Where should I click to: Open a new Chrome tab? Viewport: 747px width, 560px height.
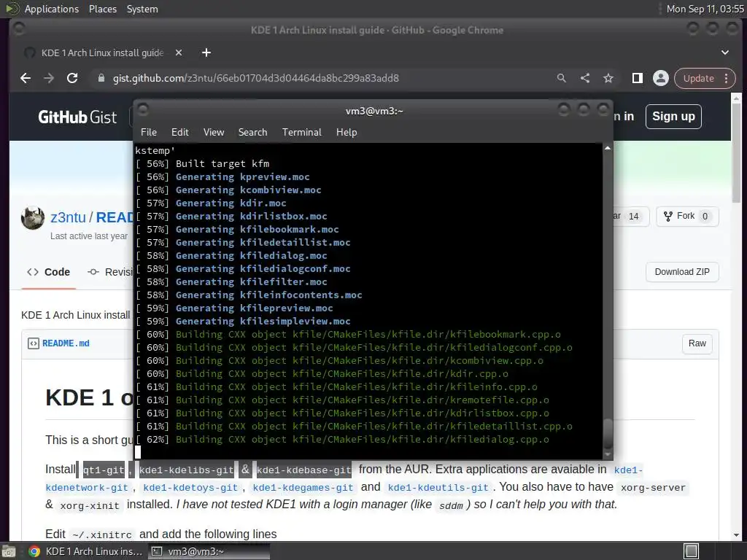click(x=206, y=52)
